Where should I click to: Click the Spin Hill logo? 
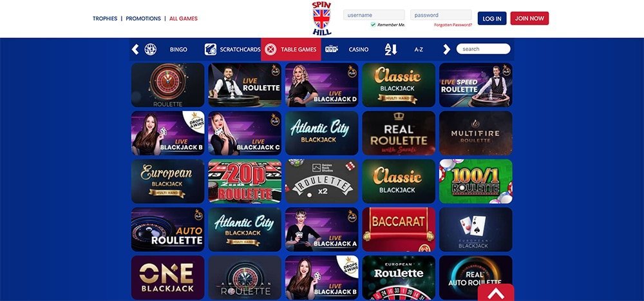(x=321, y=19)
